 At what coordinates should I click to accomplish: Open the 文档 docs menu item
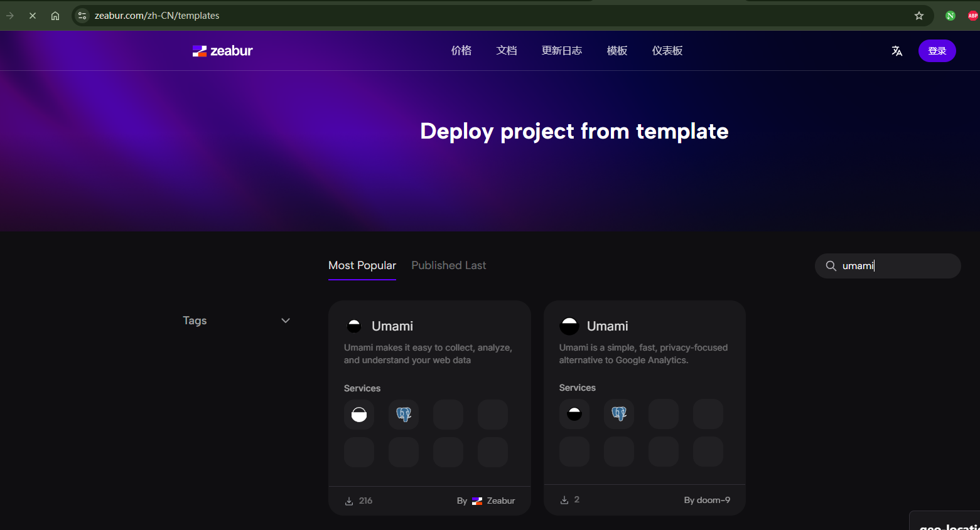click(x=507, y=51)
